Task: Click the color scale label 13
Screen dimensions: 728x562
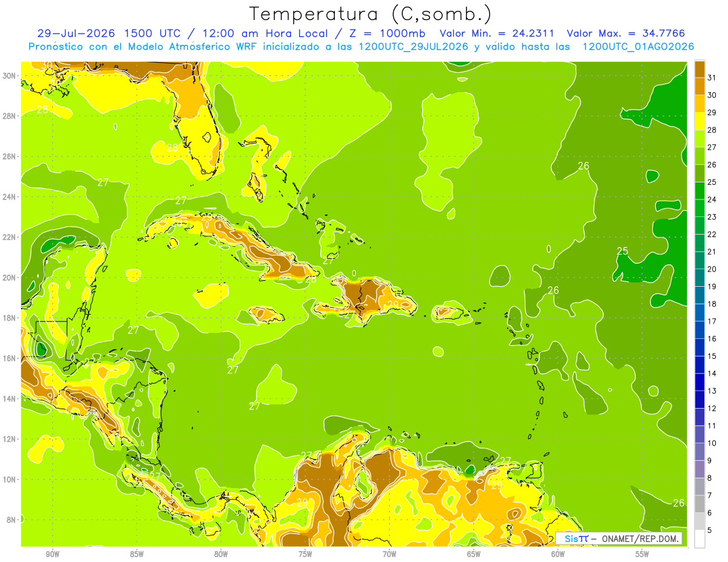Action: click(712, 390)
